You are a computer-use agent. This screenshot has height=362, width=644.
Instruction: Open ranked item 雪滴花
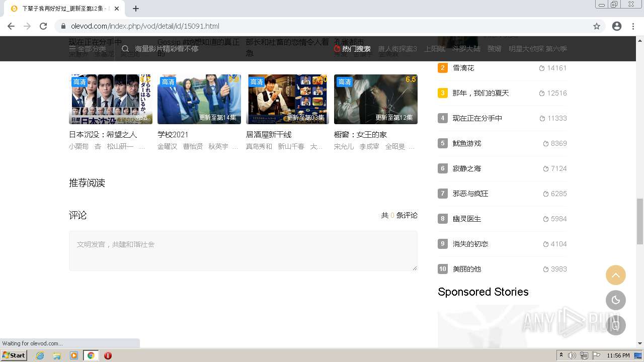(x=463, y=68)
